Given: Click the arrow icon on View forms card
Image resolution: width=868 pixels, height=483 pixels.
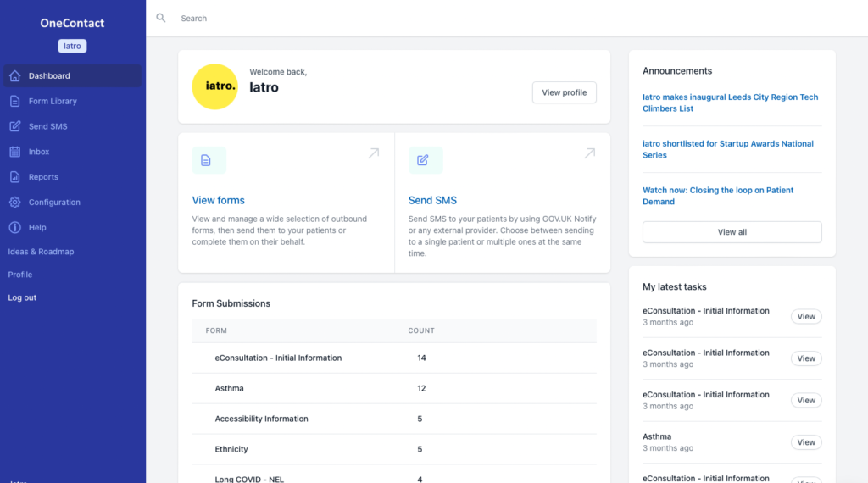Looking at the screenshot, I should pyautogui.click(x=374, y=153).
